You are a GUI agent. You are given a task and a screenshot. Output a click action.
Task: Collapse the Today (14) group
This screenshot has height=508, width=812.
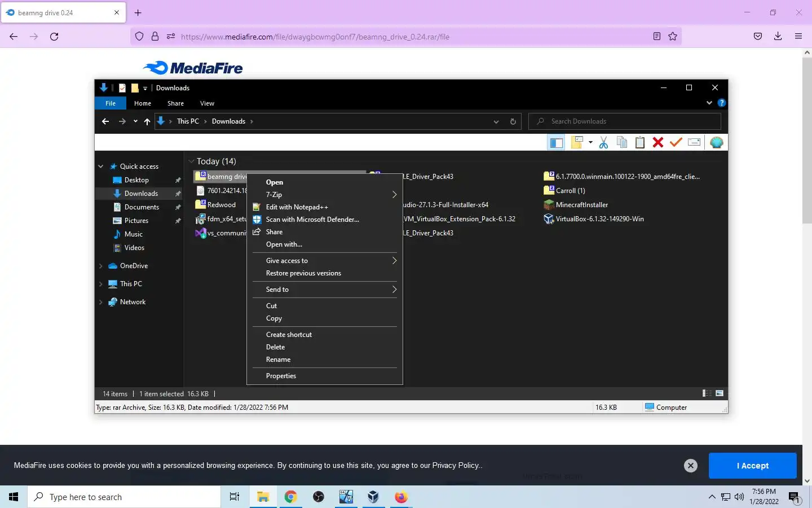coord(192,161)
